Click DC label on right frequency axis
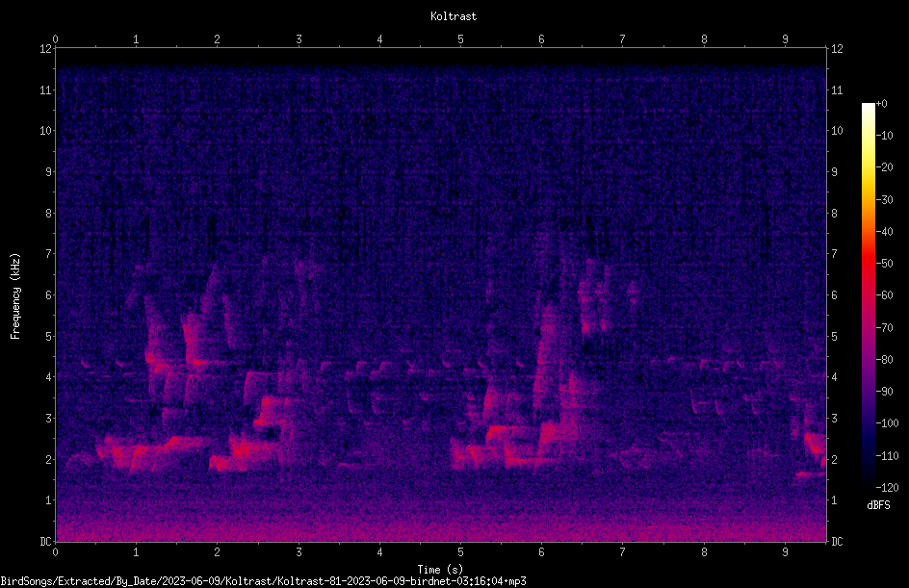This screenshot has width=909, height=588. pyautogui.click(x=837, y=542)
